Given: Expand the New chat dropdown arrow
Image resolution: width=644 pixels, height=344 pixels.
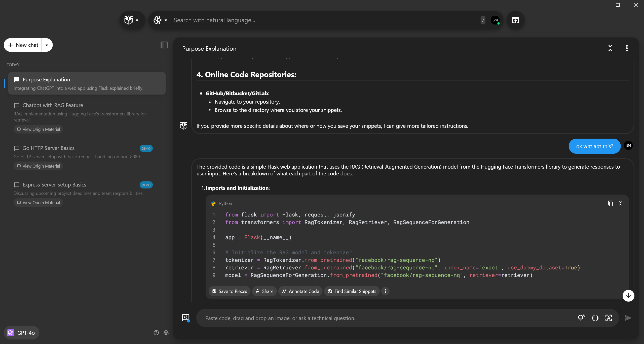Looking at the screenshot, I should (47, 45).
